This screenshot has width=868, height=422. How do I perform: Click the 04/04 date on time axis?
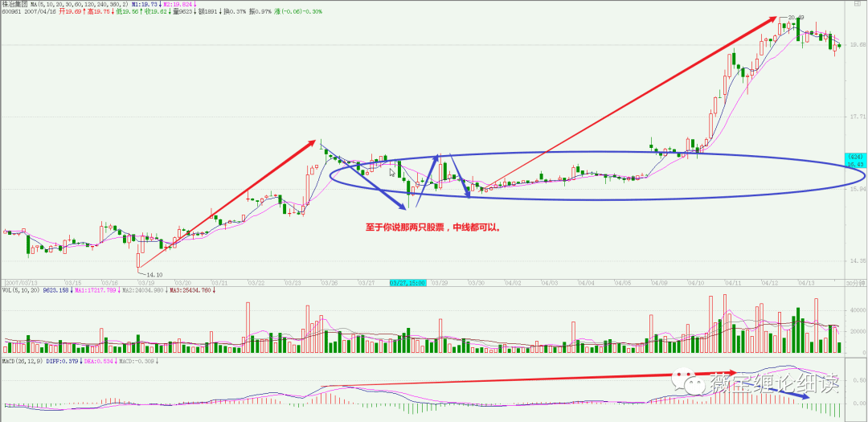(x=586, y=282)
